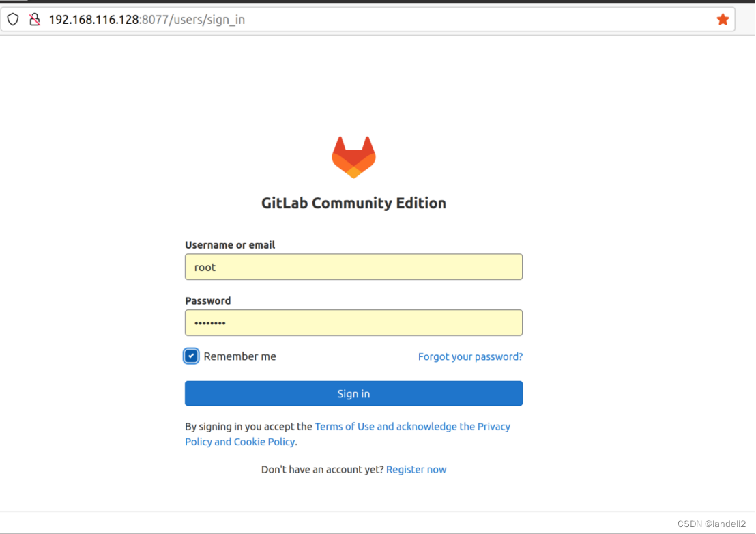Click the Remember me label text
The image size is (756, 534).
tap(240, 356)
